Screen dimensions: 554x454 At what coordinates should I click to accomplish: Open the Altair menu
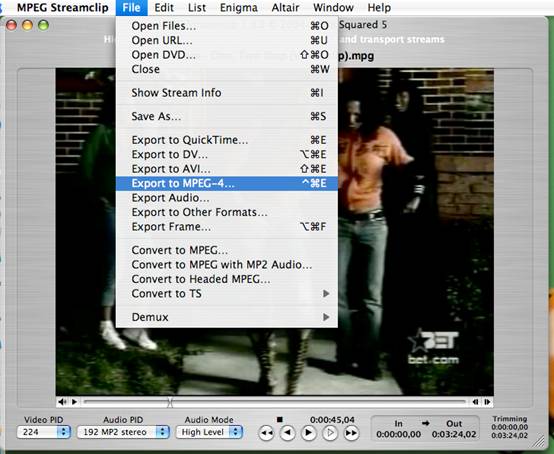285,7
